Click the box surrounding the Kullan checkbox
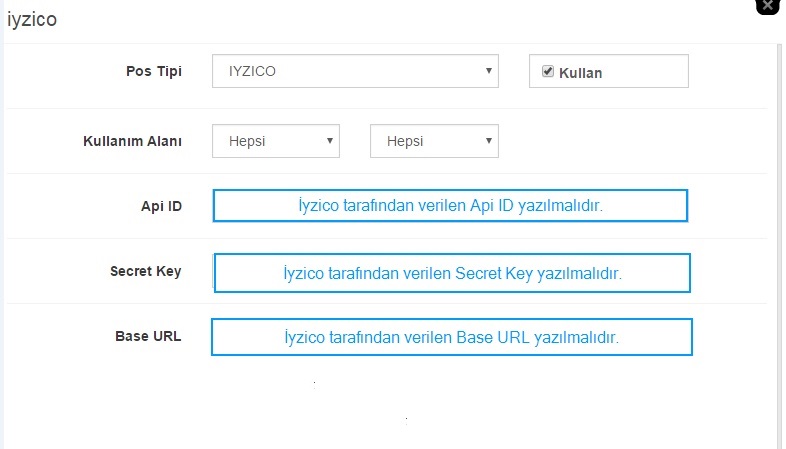The height and width of the screenshot is (449, 786). [609, 71]
